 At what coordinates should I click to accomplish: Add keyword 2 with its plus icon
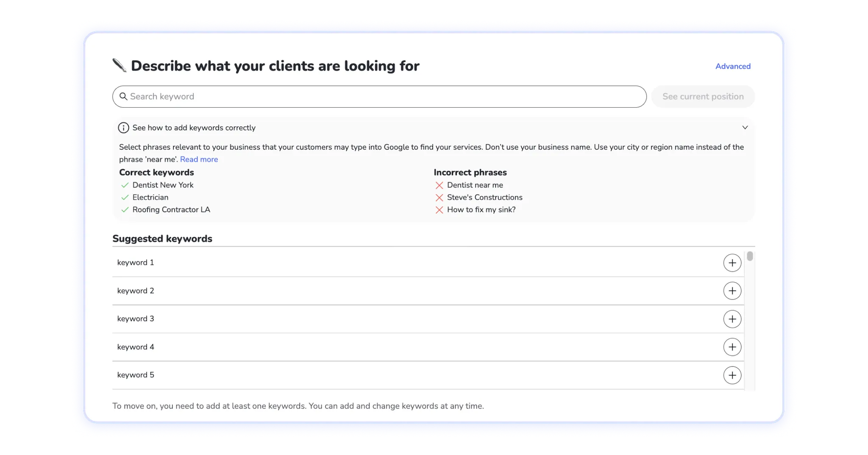(732, 291)
